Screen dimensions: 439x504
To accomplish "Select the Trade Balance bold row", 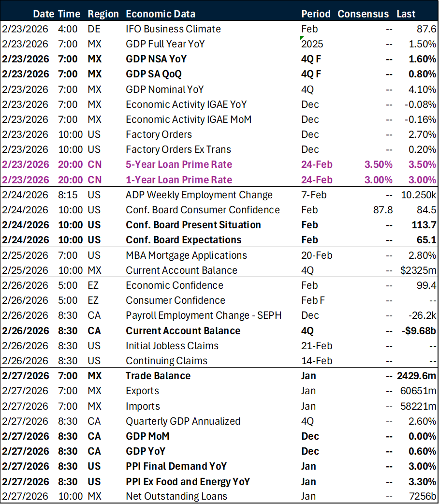I will tap(158, 376).
